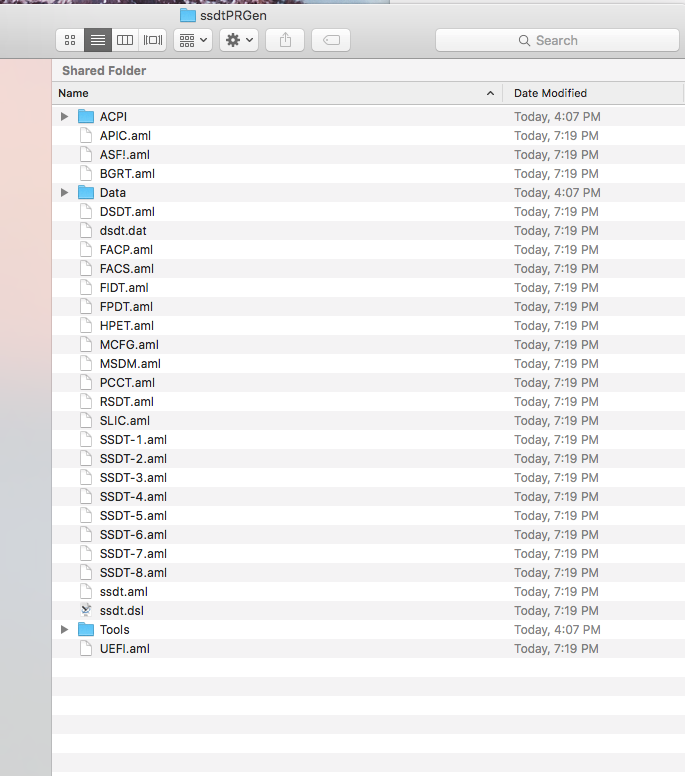Viewport: 685px width, 776px height.
Task: Click the Edit Tags button
Action: point(331,40)
